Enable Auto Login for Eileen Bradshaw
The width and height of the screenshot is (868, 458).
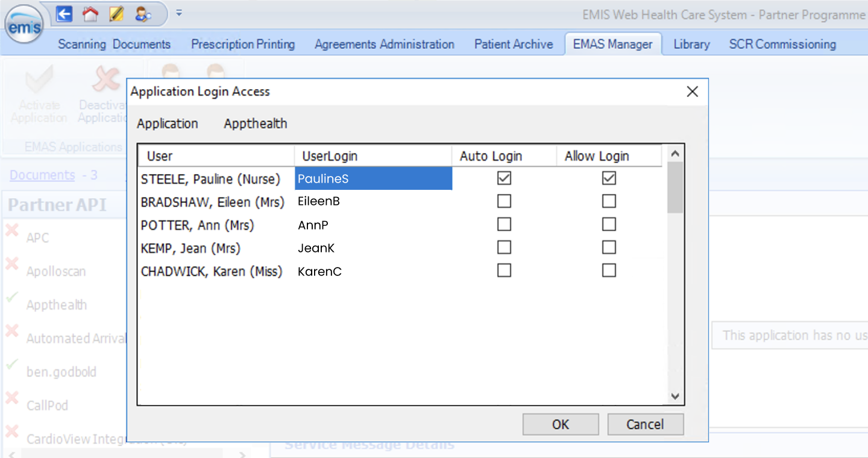[x=504, y=201]
